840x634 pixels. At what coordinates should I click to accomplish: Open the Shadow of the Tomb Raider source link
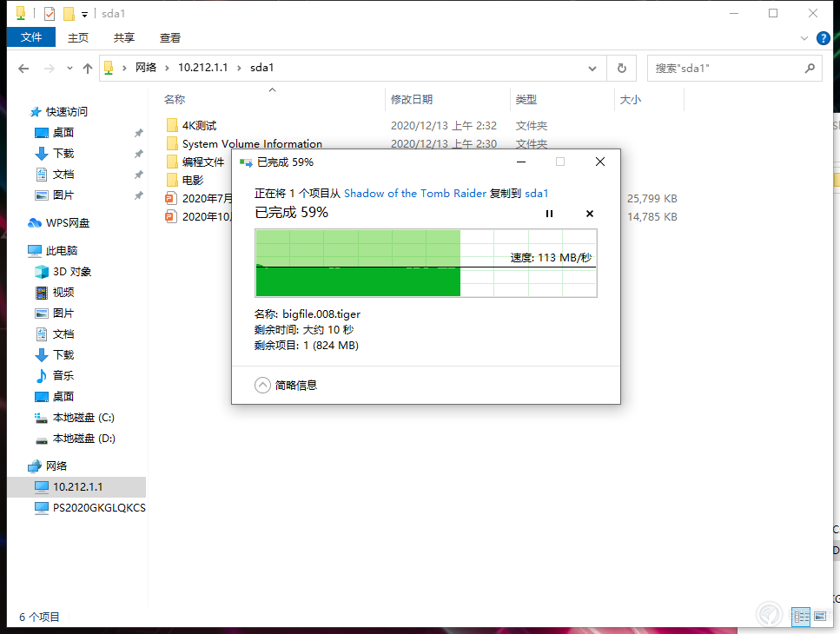pyautogui.click(x=415, y=194)
